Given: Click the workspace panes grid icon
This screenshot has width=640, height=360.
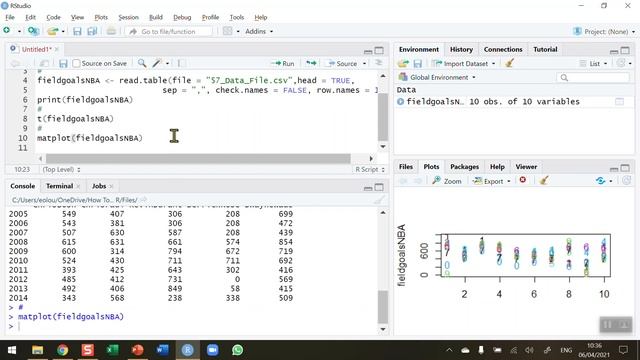Looking at the screenshot, I should coord(227,31).
